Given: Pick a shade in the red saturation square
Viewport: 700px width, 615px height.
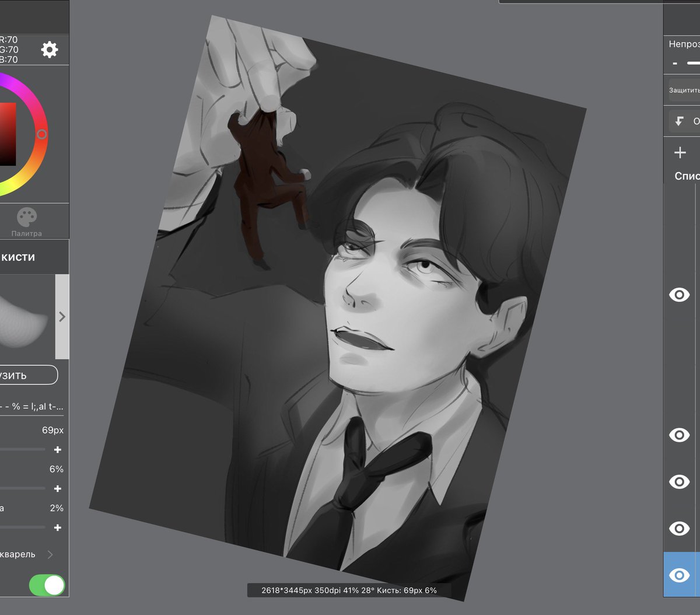Looking at the screenshot, I should 8,134.
